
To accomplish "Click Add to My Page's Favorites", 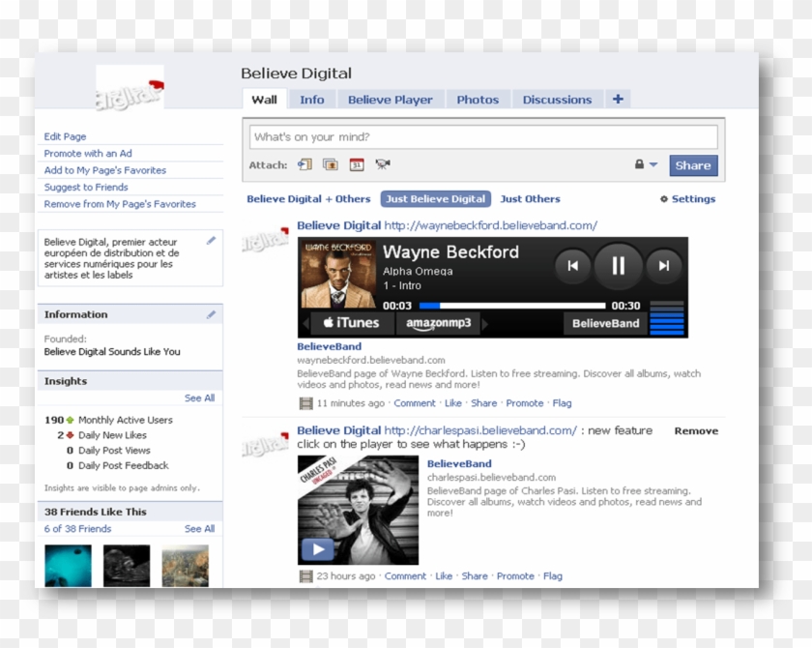I will (x=105, y=170).
